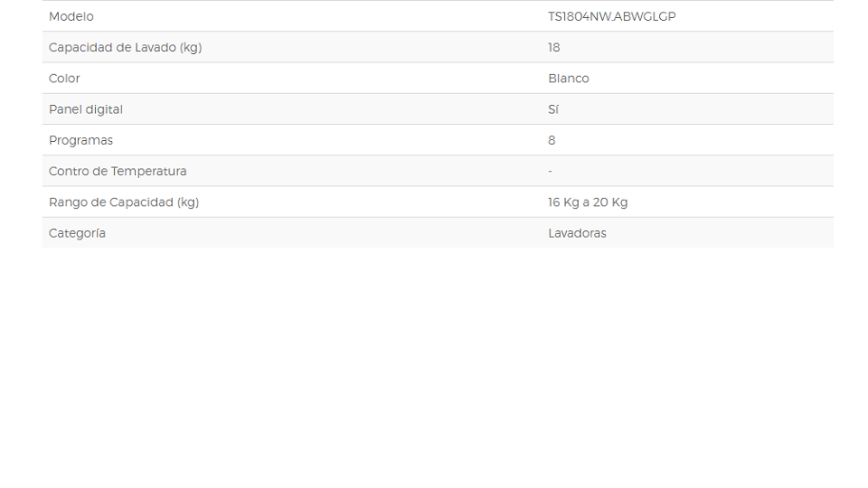This screenshot has width=868, height=488.
Task: Click the Sí value for Panel digital
Action: point(553,109)
